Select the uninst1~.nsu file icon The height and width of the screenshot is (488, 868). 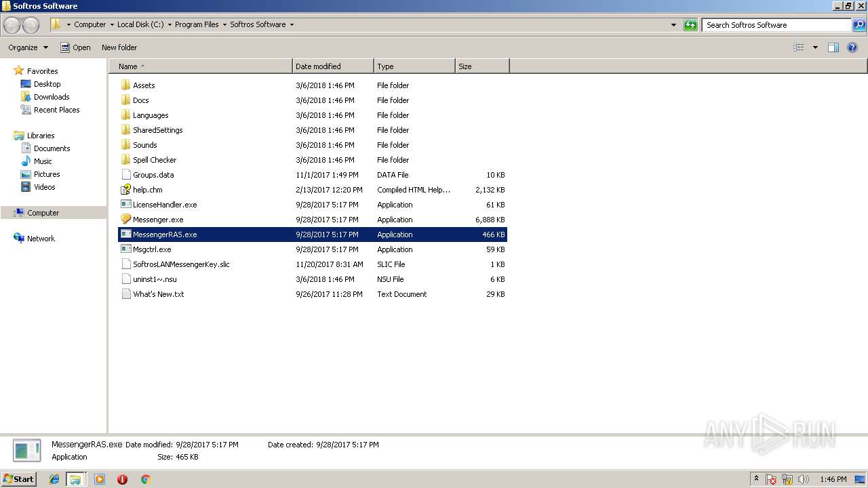pos(125,279)
